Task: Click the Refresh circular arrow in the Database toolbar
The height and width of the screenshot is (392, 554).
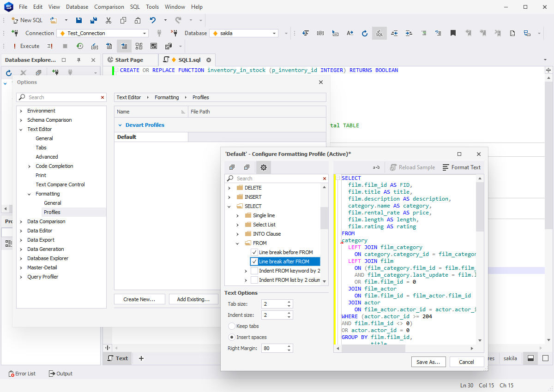Action: [364, 33]
